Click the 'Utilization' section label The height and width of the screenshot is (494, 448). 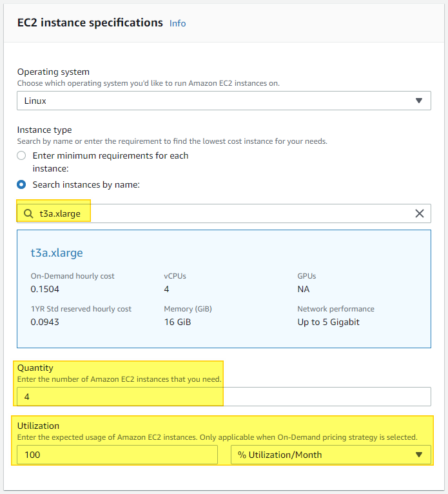[x=38, y=426]
